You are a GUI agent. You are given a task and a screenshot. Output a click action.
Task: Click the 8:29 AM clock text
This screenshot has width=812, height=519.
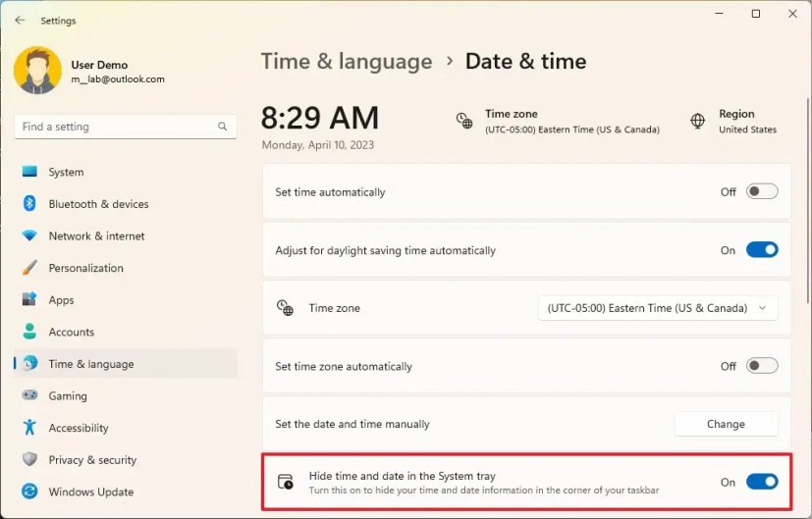320,118
